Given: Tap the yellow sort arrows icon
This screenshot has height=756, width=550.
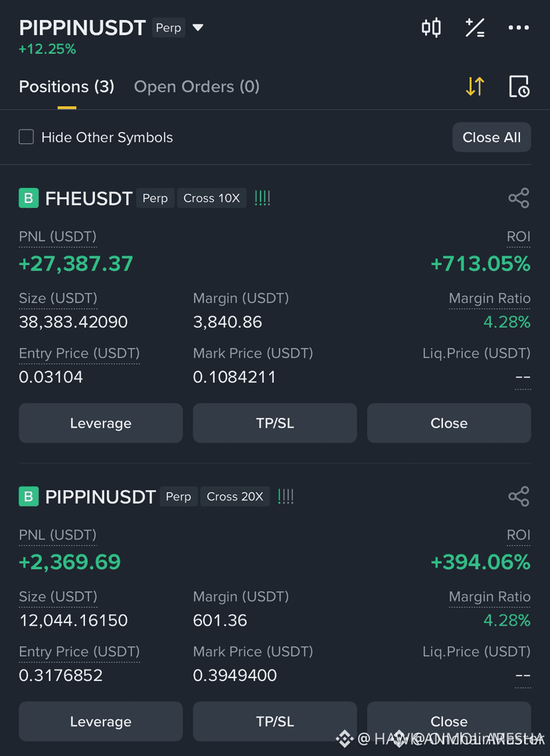Looking at the screenshot, I should pos(475,87).
